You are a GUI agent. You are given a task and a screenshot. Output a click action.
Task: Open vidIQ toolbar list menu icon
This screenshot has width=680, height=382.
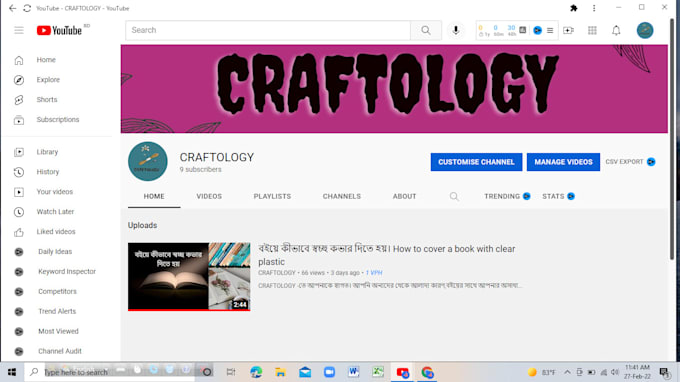pyautogui.click(x=550, y=30)
